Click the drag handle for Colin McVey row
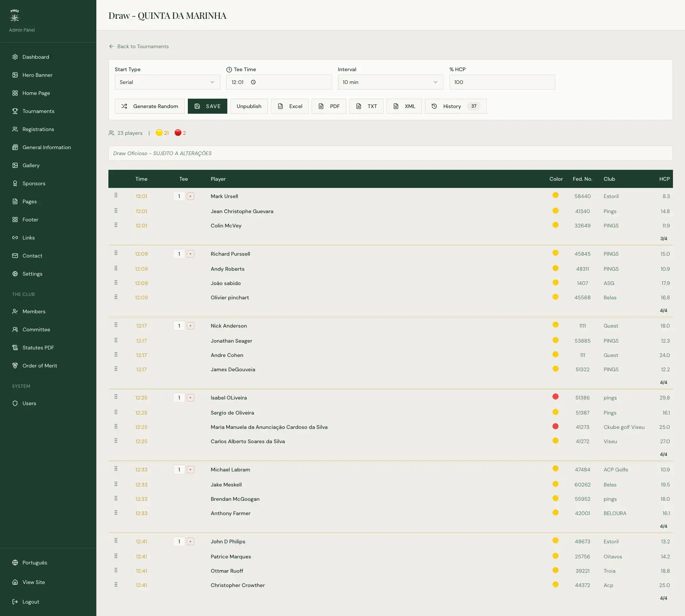The image size is (685, 616). [x=116, y=225]
